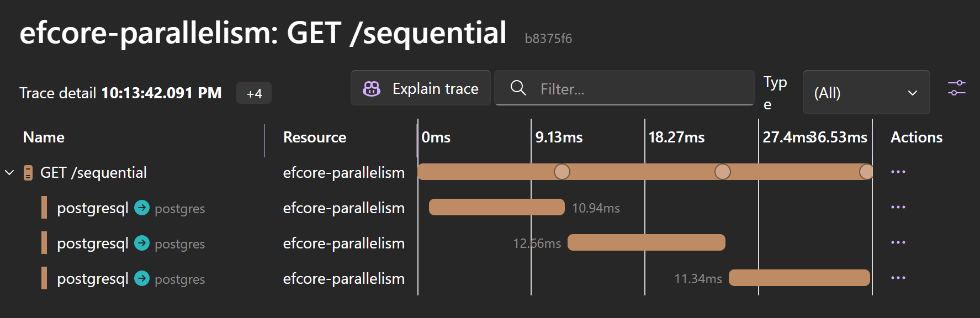
Task: Click the Actions column header
Action: tap(917, 137)
